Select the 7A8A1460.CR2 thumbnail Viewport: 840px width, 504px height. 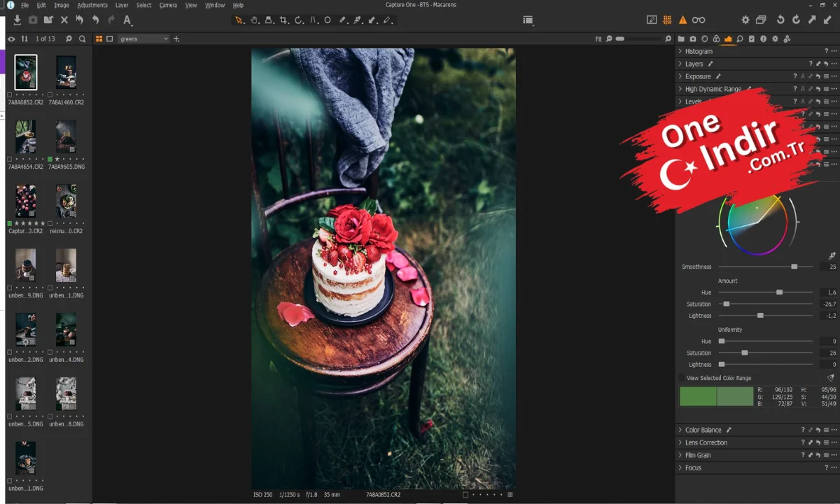(x=66, y=72)
